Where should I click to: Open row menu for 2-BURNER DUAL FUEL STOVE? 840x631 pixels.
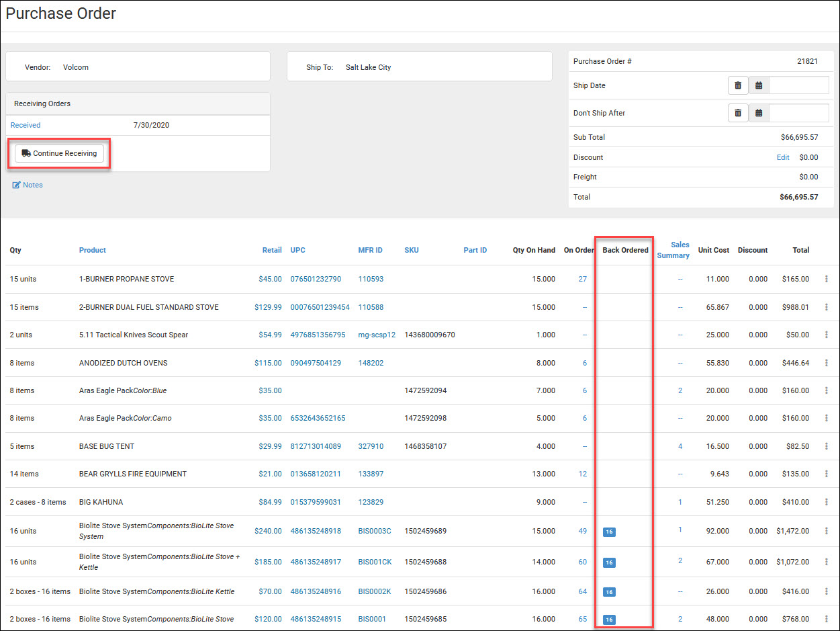pos(827,307)
